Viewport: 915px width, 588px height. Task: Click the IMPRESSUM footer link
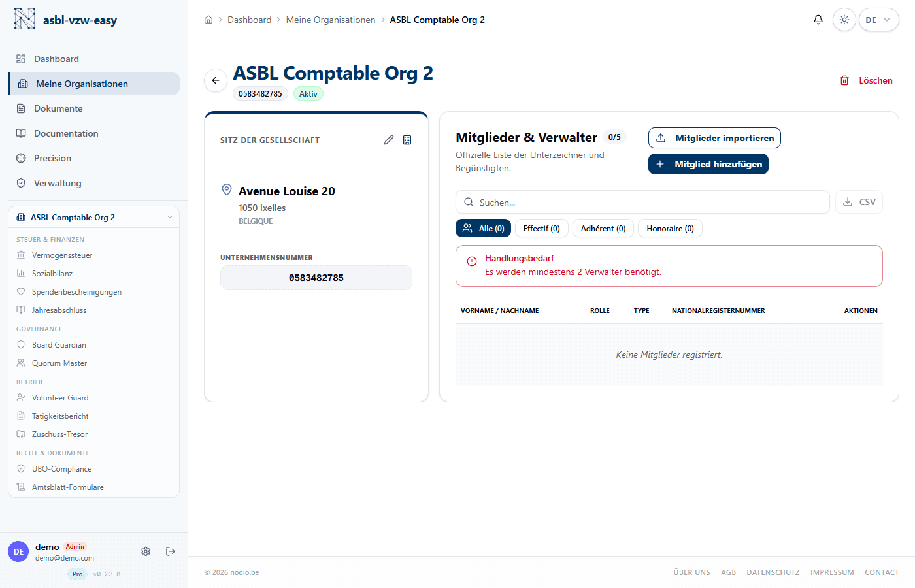pyautogui.click(x=832, y=572)
